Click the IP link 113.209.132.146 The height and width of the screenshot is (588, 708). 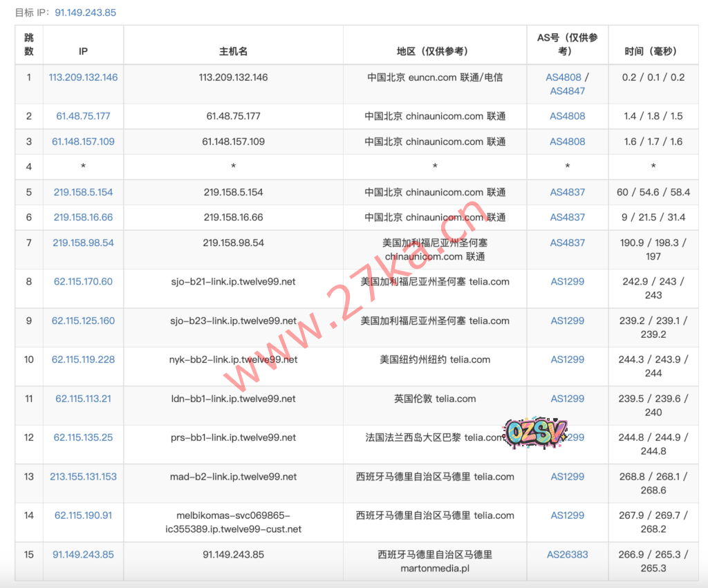tap(83, 77)
